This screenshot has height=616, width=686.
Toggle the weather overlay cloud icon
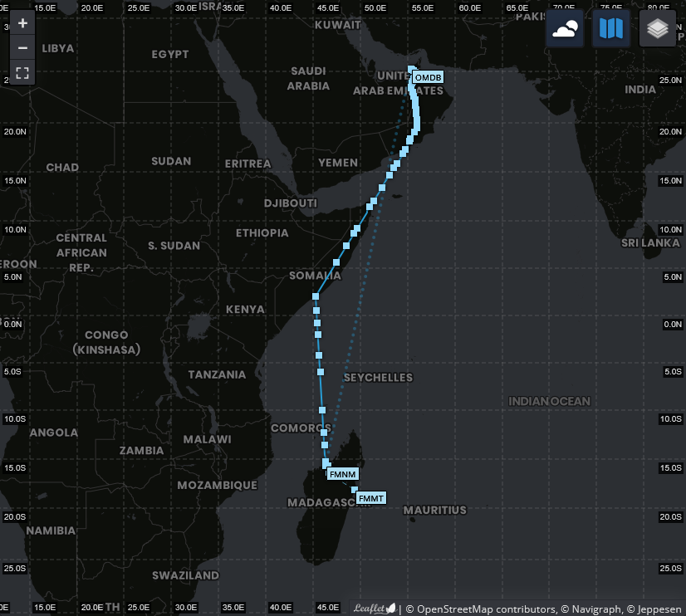565,29
